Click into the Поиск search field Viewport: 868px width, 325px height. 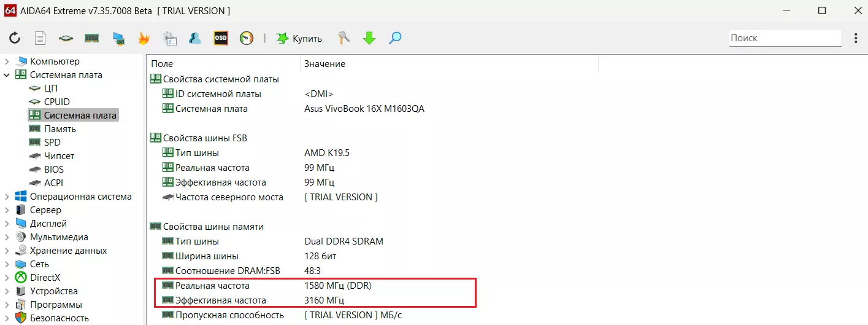[784, 38]
